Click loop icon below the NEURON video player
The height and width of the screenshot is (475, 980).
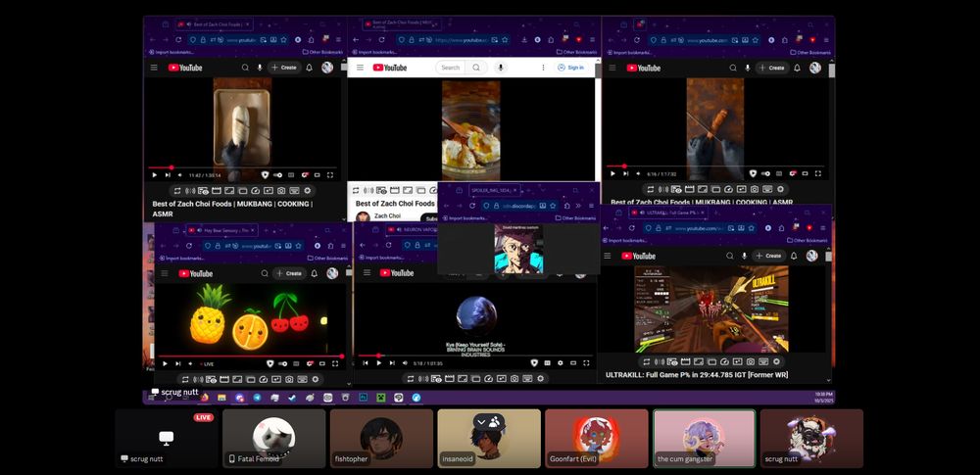[410, 379]
